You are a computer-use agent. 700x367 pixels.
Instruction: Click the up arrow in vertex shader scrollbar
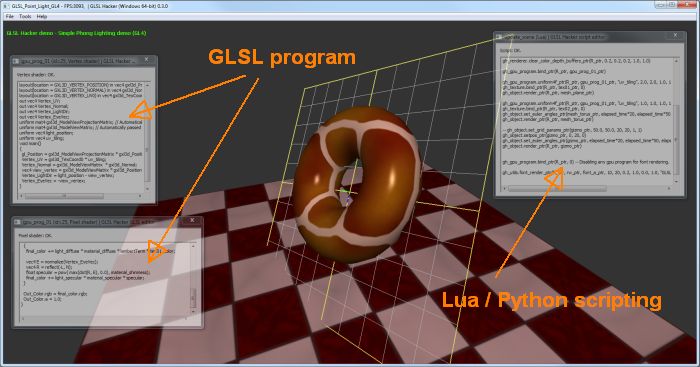coord(147,84)
